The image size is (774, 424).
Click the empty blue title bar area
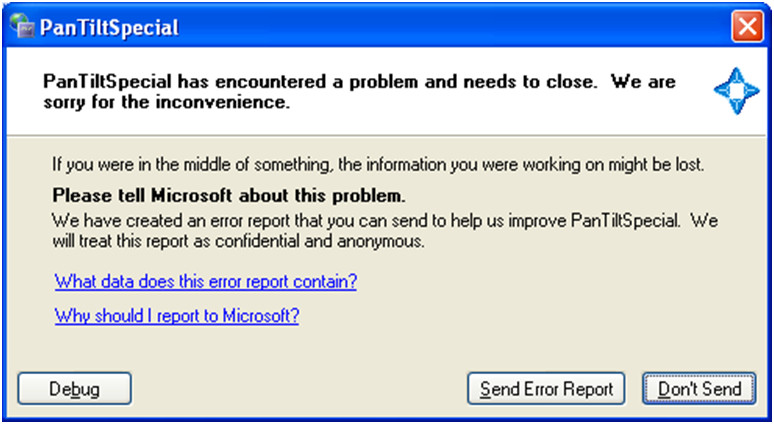click(x=450, y=26)
